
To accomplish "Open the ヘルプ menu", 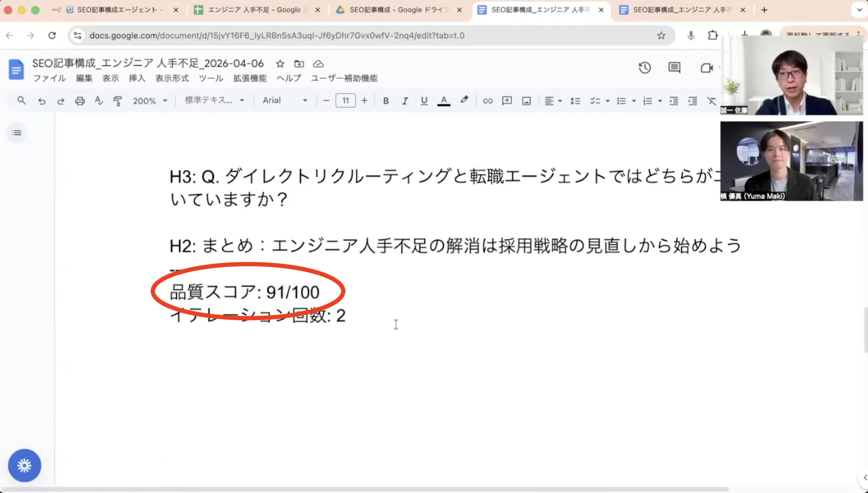I will pyautogui.click(x=289, y=78).
